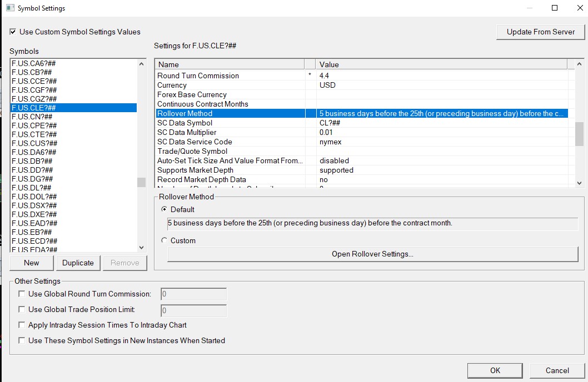This screenshot has width=588, height=382.
Task: Select symbol F.US.CTE?##
Action: (73, 134)
